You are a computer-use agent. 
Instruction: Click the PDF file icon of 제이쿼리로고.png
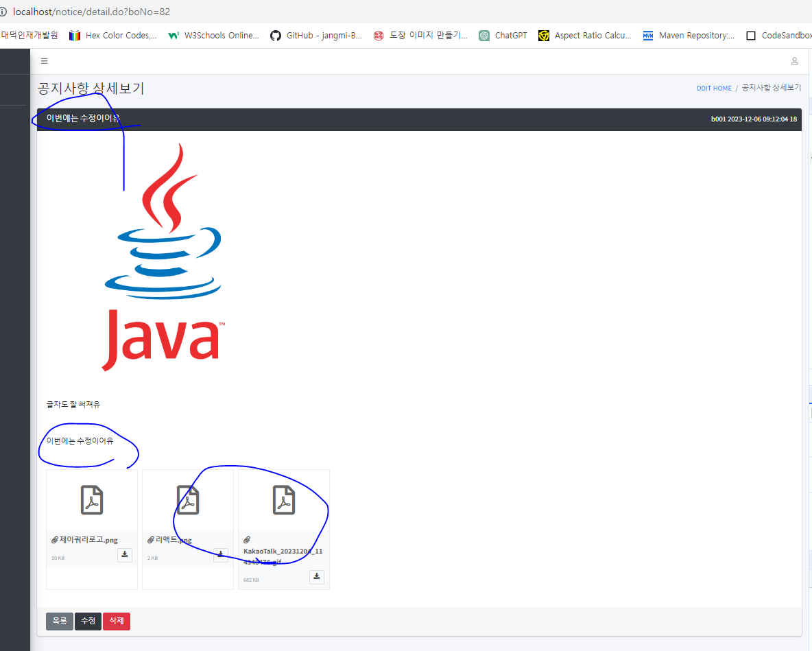(x=92, y=500)
